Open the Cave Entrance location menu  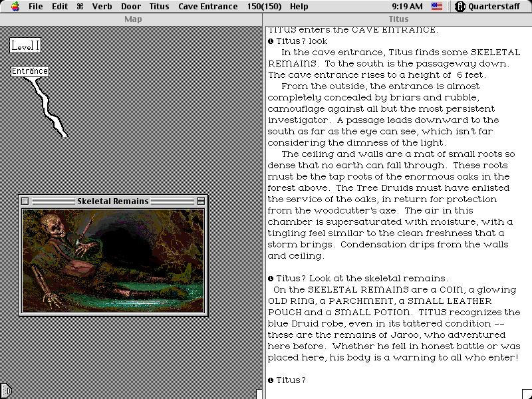point(207,6)
